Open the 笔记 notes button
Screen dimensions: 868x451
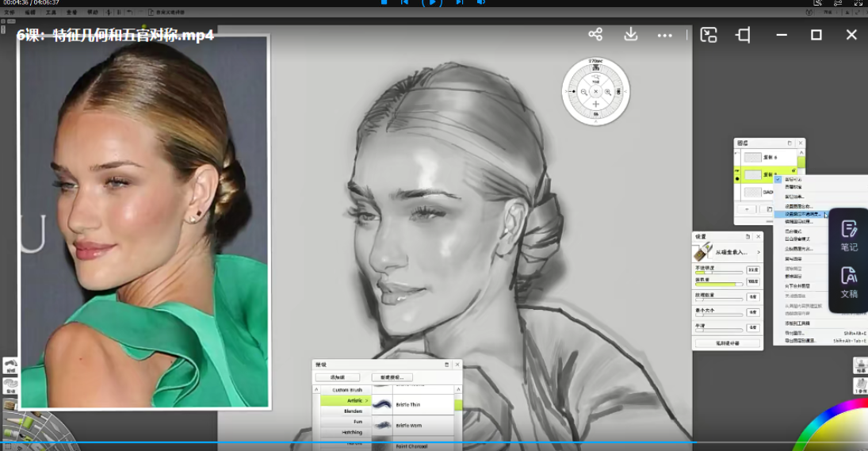click(x=849, y=235)
